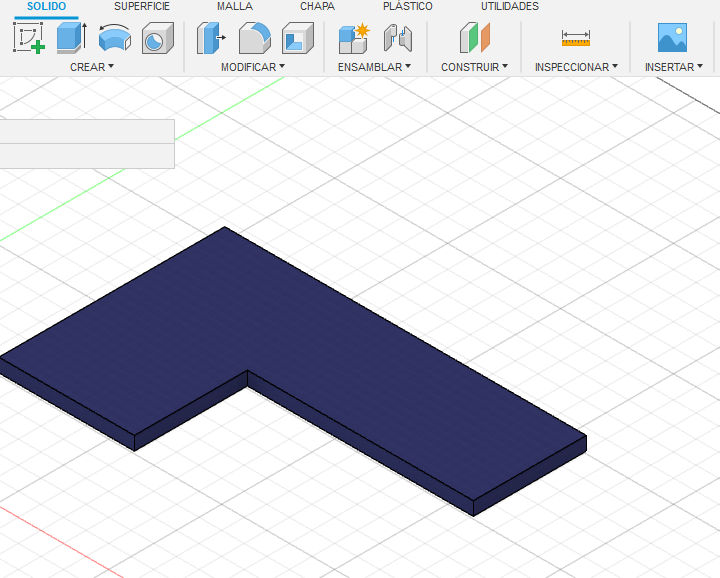
Task: Open the ENSAMBLAR dropdown
Action: [x=374, y=67]
